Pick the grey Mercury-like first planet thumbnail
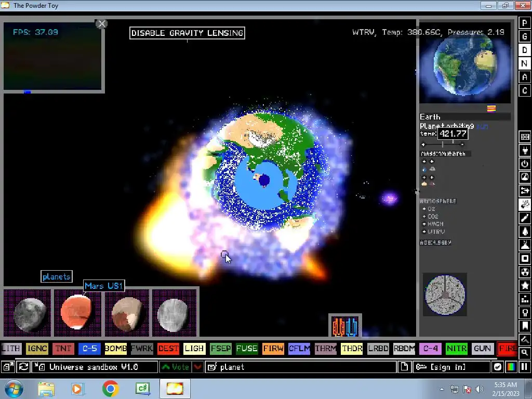Viewport: 532px width, 399px height. [28, 313]
